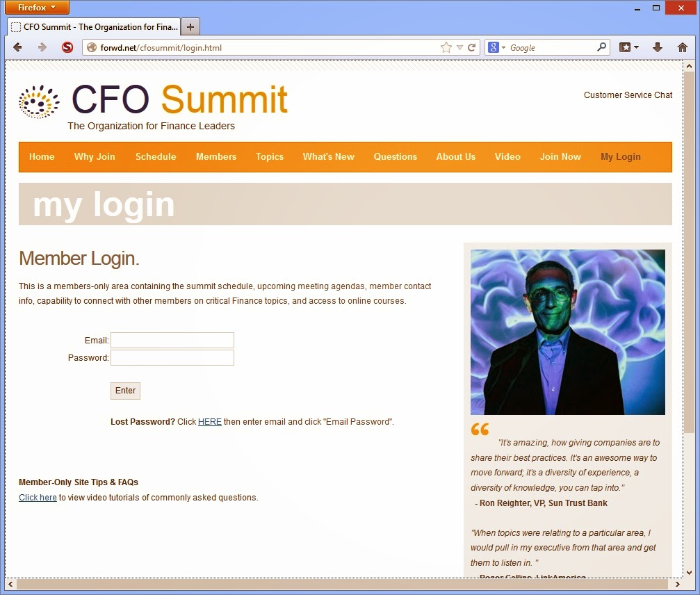Bookmark this page with the star icon
The image size is (700, 595).
click(446, 47)
